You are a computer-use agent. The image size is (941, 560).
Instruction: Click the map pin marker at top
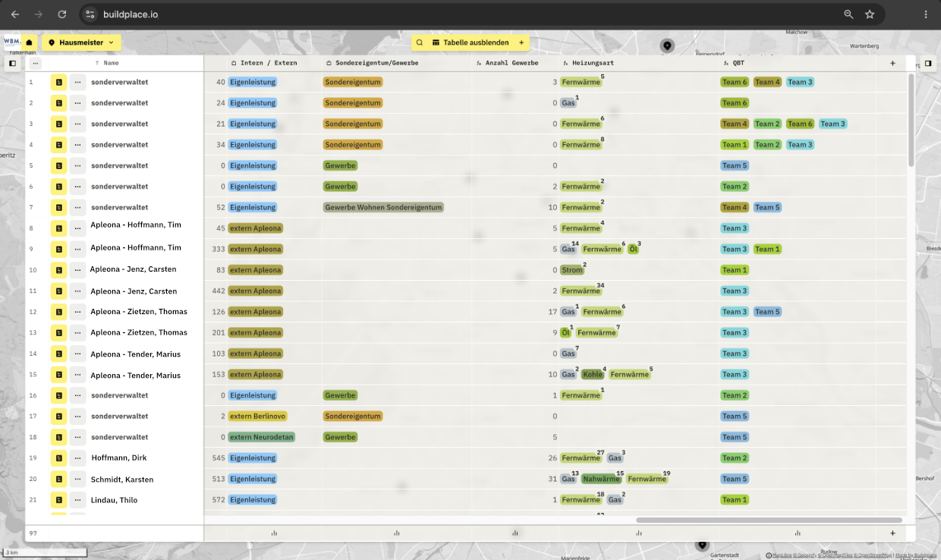pyautogui.click(x=667, y=46)
